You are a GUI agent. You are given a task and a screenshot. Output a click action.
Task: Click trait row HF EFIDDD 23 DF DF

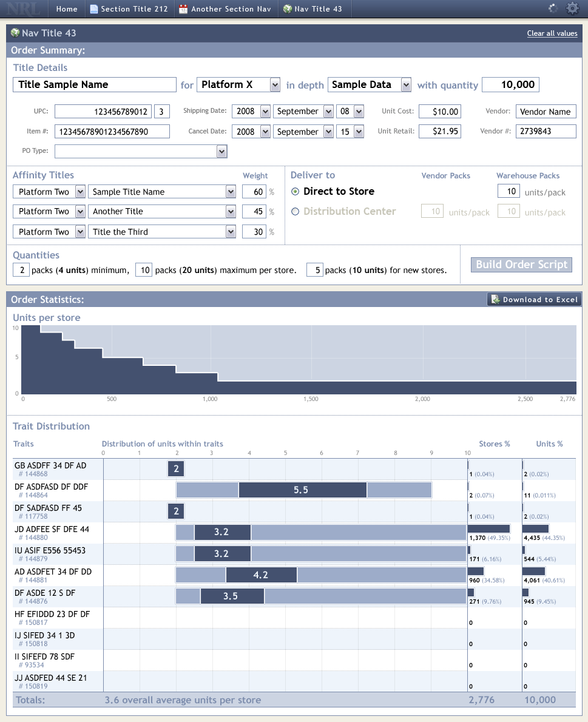[x=294, y=618]
